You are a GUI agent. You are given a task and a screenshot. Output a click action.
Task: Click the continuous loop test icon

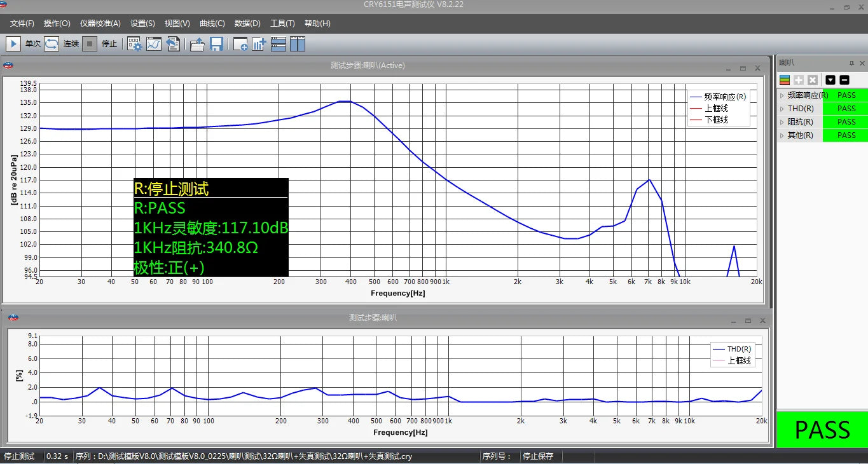tap(52, 44)
